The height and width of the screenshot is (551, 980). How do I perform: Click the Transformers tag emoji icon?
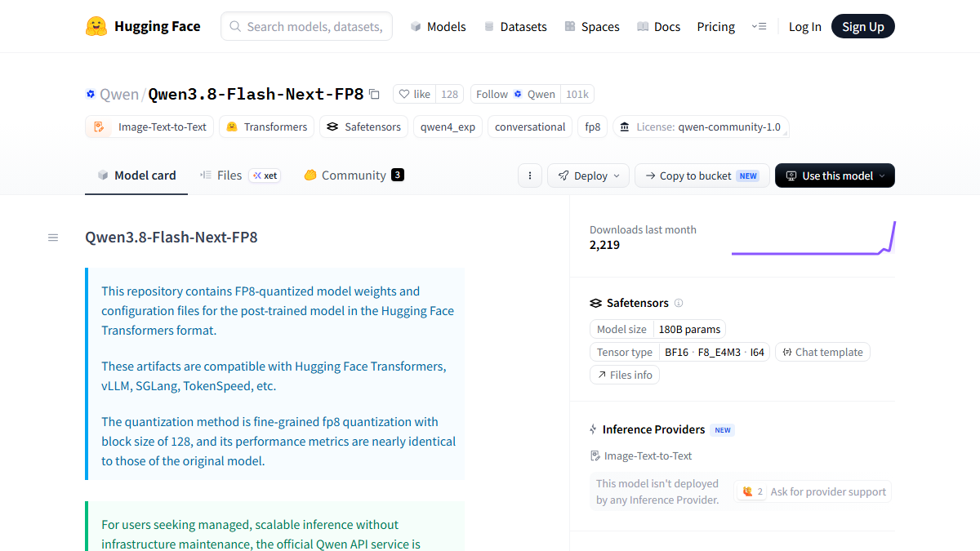232,127
